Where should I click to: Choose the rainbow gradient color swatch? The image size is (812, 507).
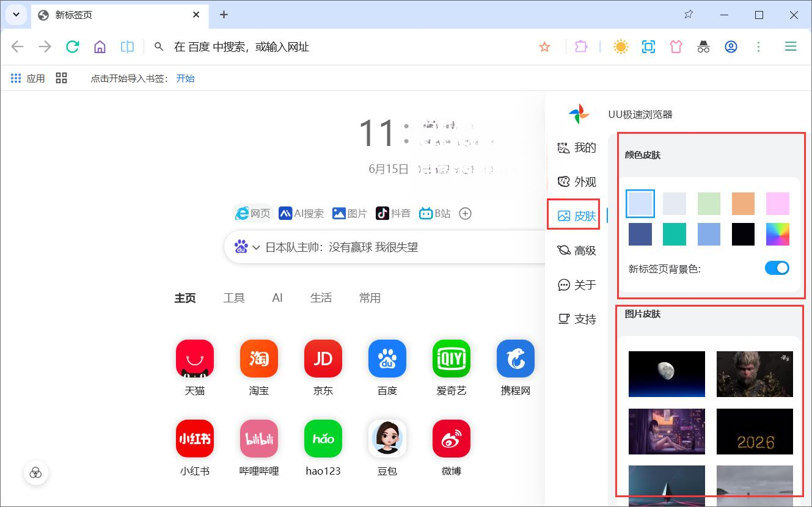[x=778, y=234]
